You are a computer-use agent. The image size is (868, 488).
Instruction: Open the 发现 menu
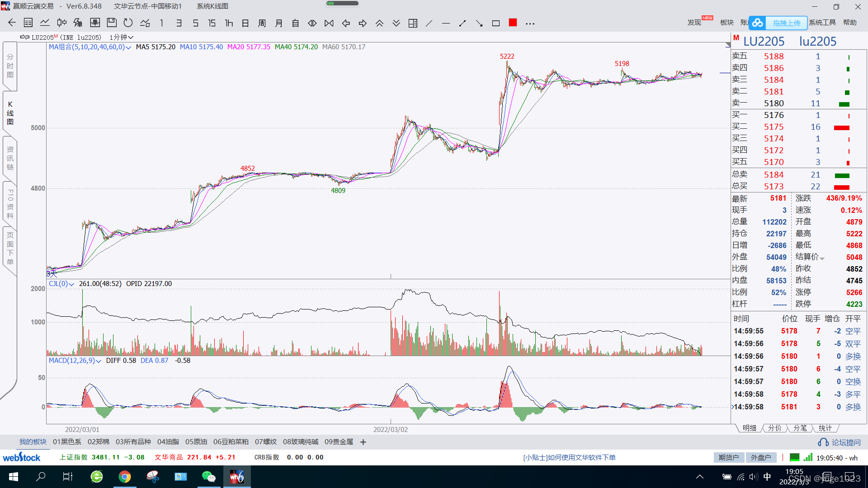[694, 23]
